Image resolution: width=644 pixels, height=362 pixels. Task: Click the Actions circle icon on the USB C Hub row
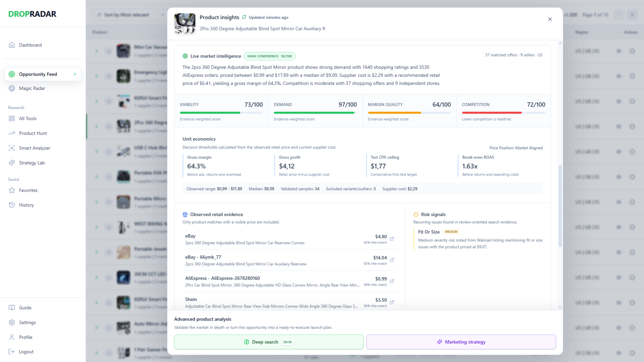pos(632,152)
